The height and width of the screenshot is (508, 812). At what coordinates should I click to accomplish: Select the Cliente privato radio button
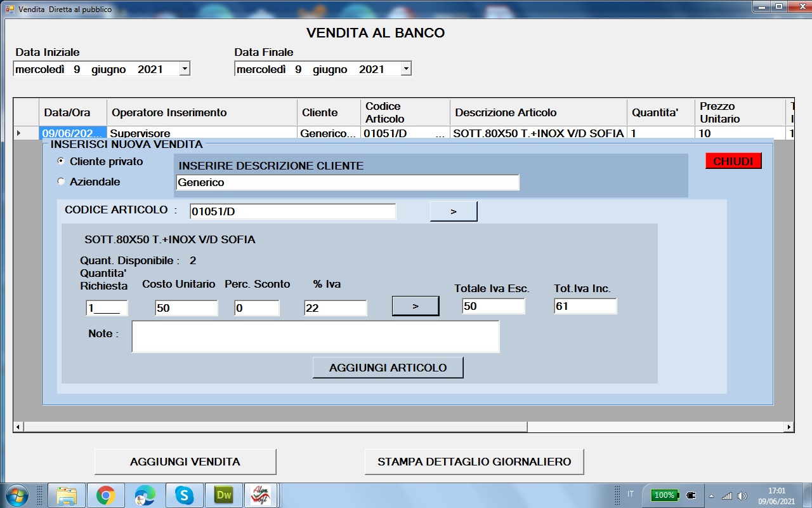pos(62,161)
